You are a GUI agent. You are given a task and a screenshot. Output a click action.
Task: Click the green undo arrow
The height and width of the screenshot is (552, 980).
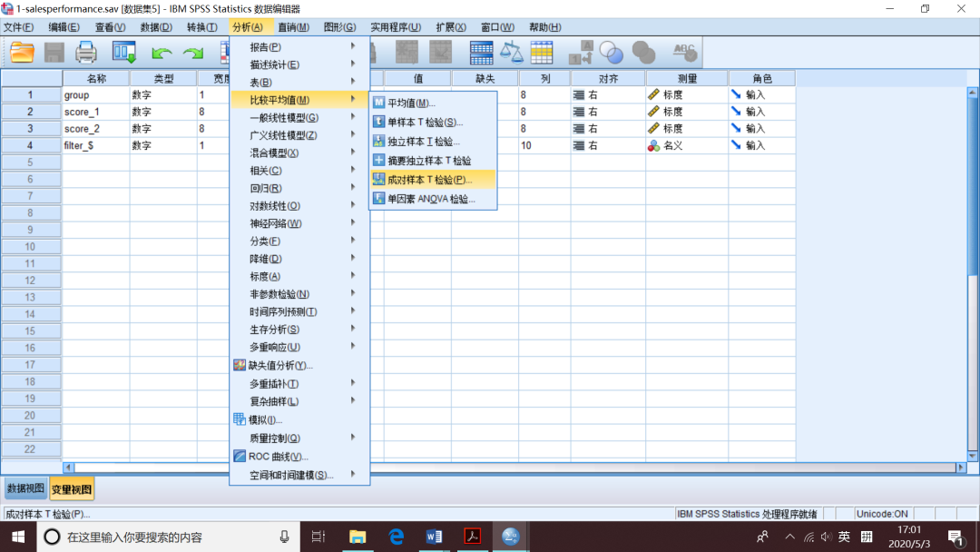(162, 54)
